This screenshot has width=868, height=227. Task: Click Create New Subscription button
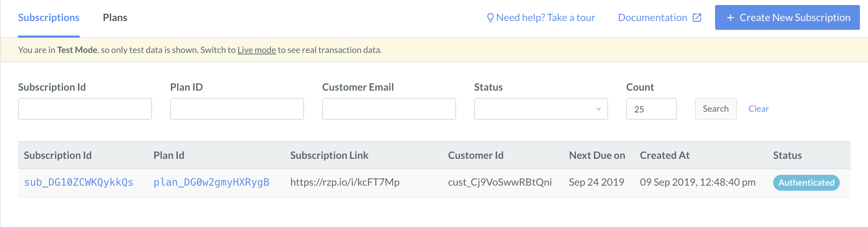pos(787,17)
